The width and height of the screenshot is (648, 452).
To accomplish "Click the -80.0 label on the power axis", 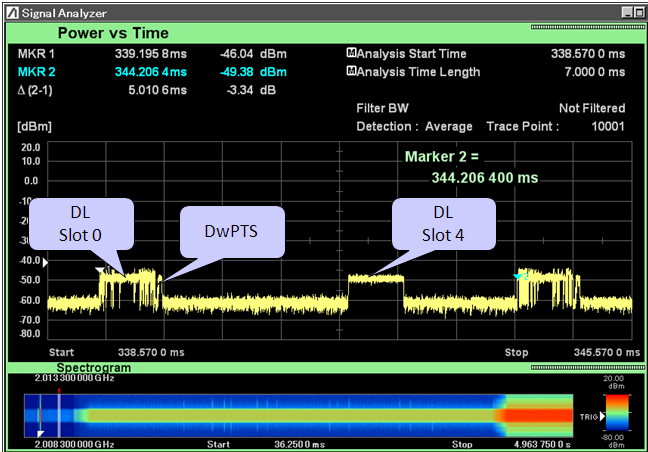I will [30, 333].
